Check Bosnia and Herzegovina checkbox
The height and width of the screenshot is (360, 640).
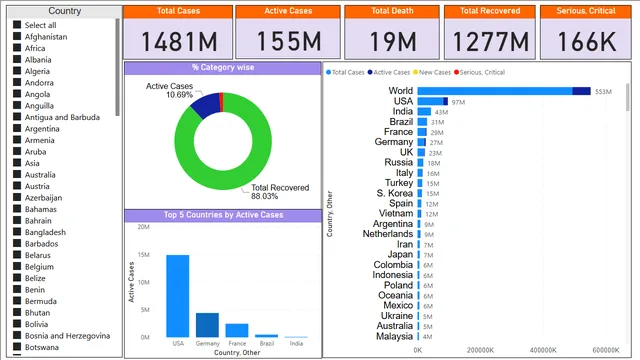pyautogui.click(x=17, y=335)
